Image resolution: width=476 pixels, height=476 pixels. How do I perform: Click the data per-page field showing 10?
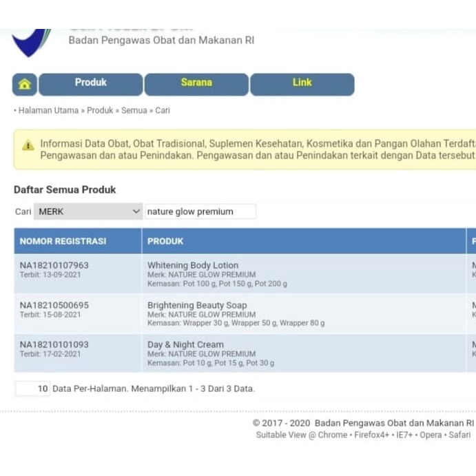pyautogui.click(x=32, y=389)
